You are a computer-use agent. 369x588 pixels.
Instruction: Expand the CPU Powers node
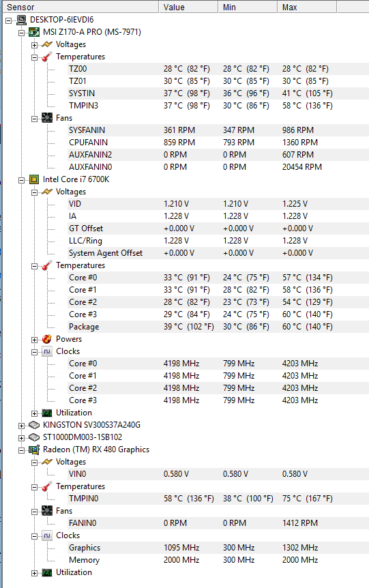pos(35,340)
